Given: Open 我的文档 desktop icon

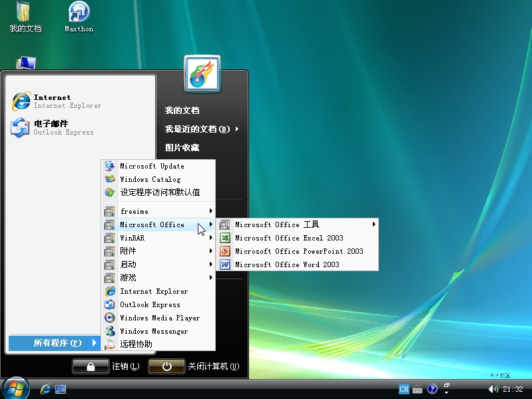Looking at the screenshot, I should tap(25, 17).
